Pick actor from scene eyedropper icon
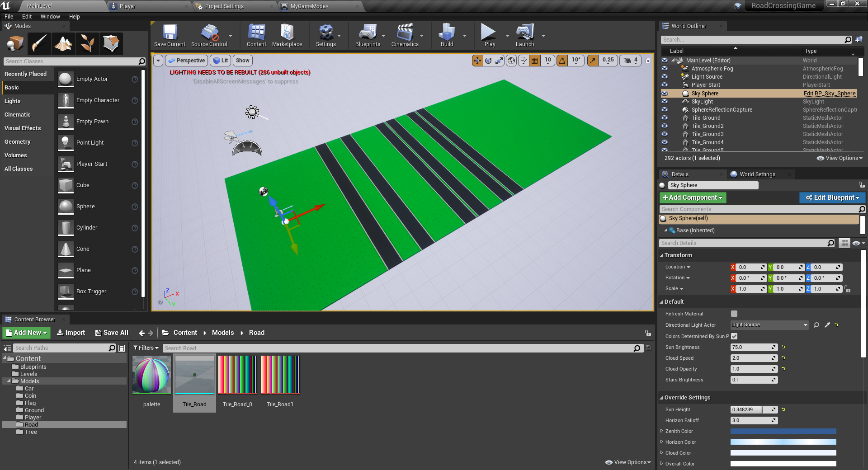This screenshot has width=868, height=470. point(827,325)
